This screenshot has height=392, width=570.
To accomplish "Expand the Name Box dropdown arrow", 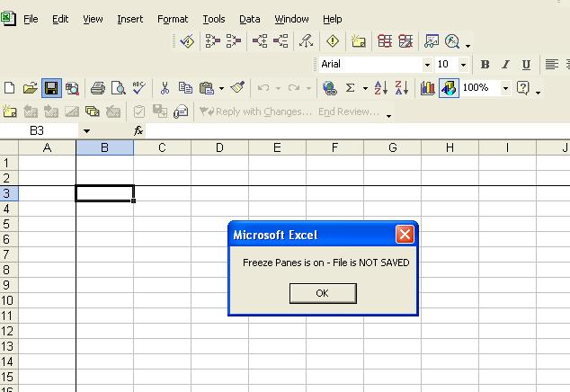I will [86, 131].
